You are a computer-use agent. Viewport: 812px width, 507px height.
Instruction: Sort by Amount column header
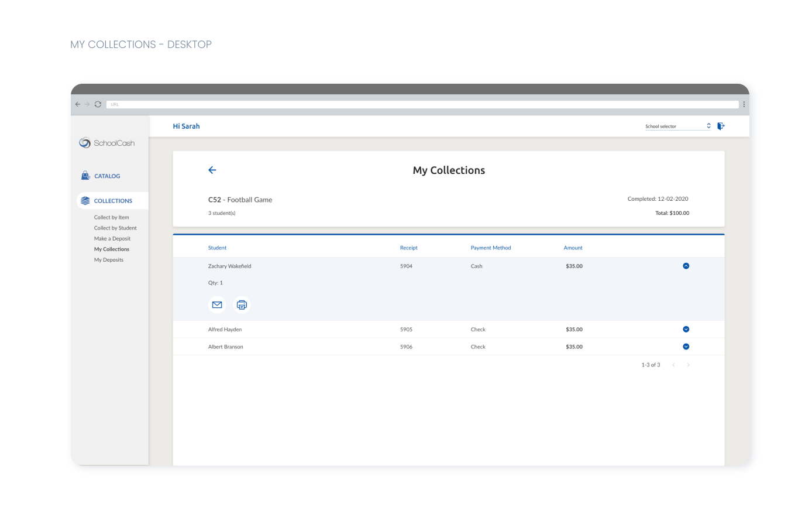tap(573, 248)
